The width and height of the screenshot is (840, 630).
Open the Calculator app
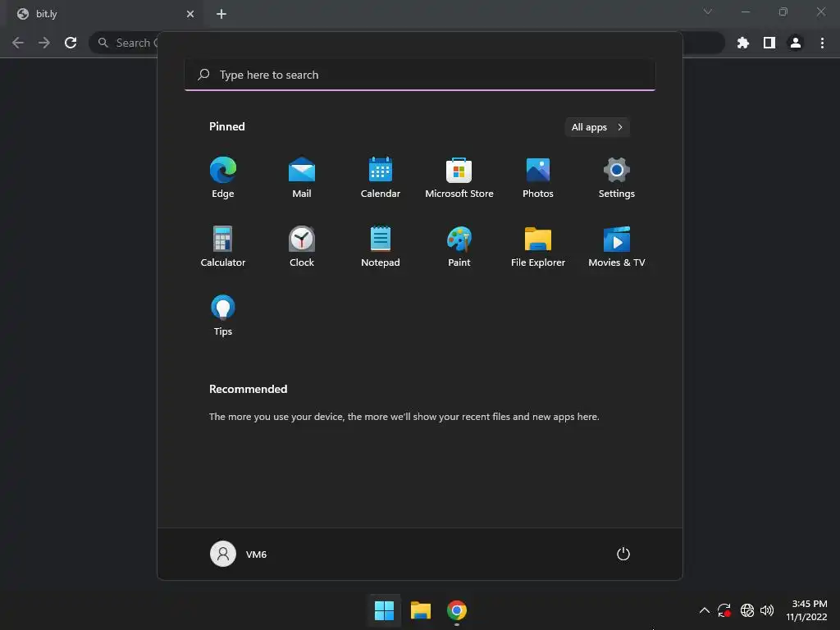coord(223,246)
